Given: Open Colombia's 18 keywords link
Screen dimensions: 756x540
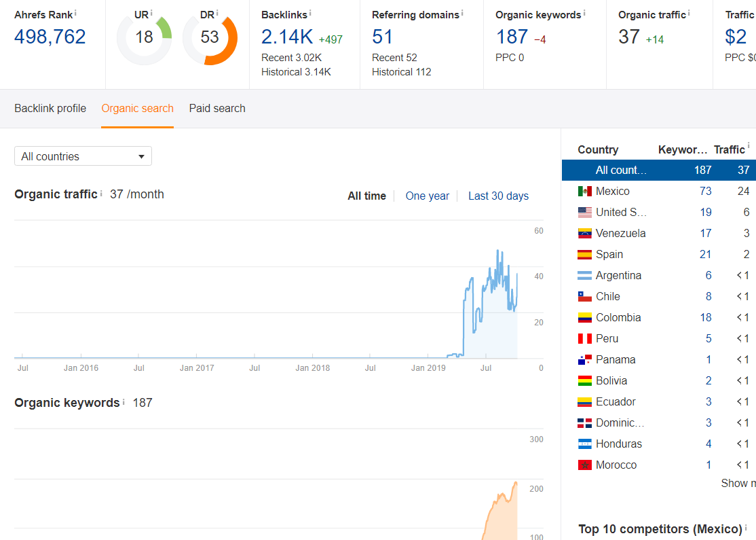Looking at the screenshot, I should 706,317.
